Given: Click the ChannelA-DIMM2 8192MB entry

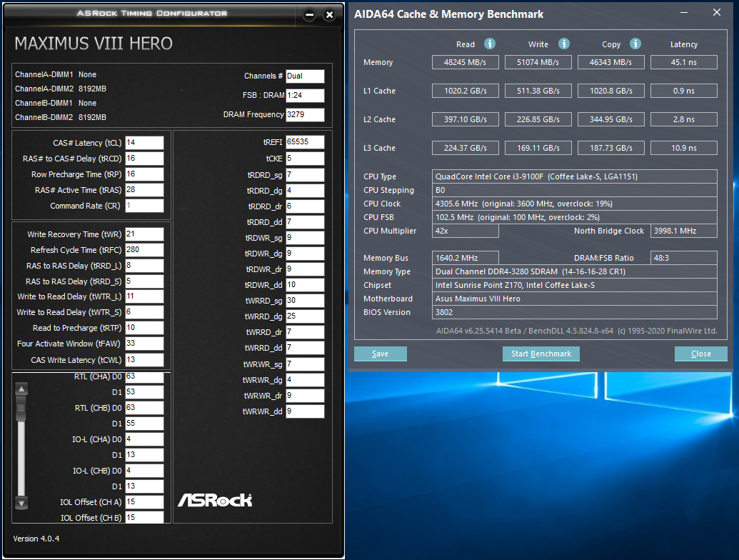Looking at the screenshot, I should [60, 89].
